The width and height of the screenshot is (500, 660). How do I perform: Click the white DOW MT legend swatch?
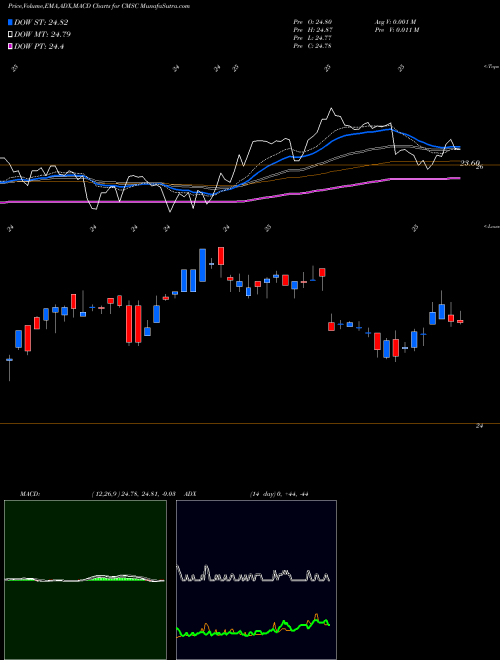(10, 35)
